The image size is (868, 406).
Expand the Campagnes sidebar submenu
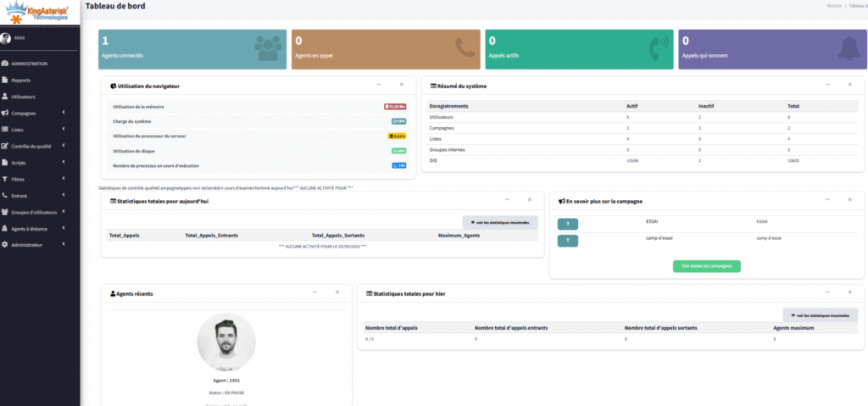tap(64, 113)
